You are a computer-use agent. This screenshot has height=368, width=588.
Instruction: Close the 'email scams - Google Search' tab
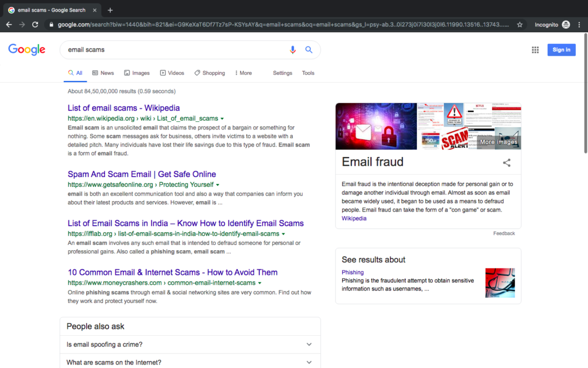point(95,10)
